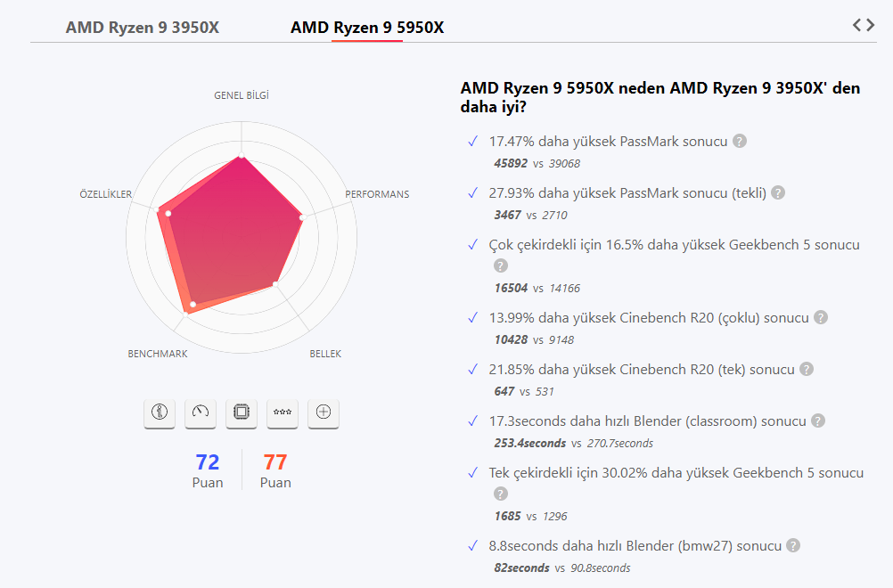
Task: Click help icon for Blender (classroom) sonucu
Action: [x=818, y=421]
